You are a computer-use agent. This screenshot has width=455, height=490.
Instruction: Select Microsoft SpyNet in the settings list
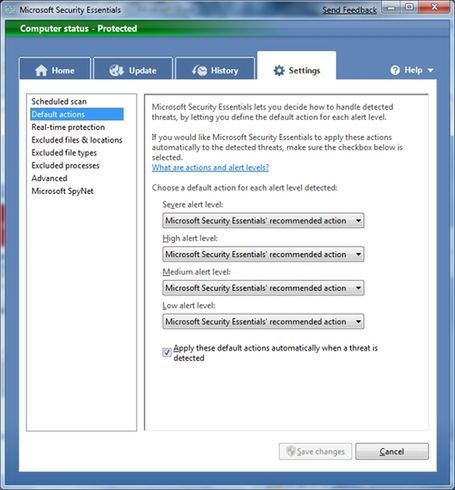62,191
